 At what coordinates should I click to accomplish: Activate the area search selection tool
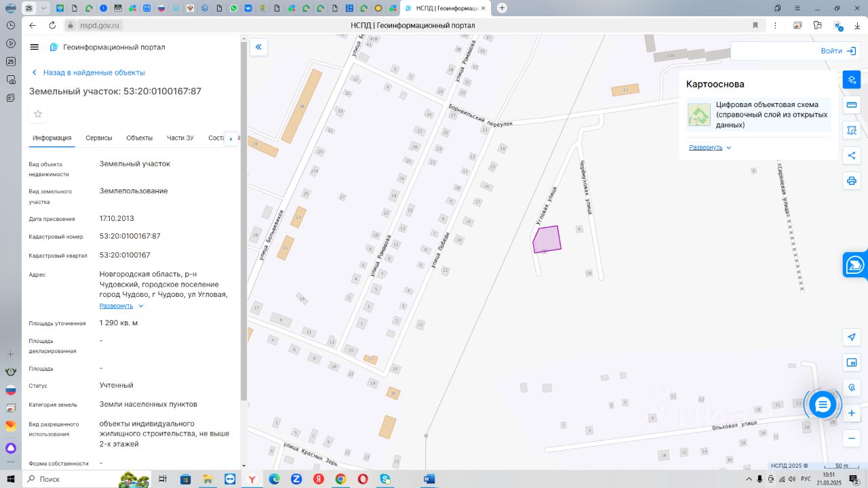[x=852, y=130]
